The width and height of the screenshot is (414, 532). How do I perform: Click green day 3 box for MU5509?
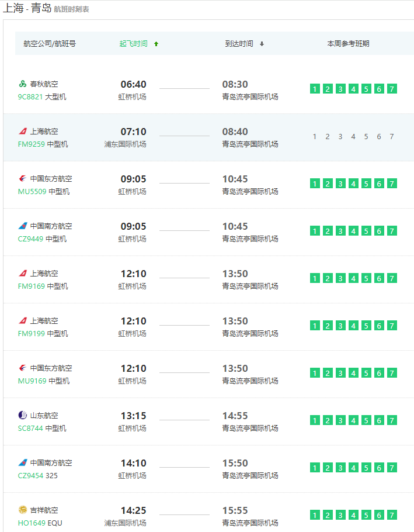click(340, 184)
